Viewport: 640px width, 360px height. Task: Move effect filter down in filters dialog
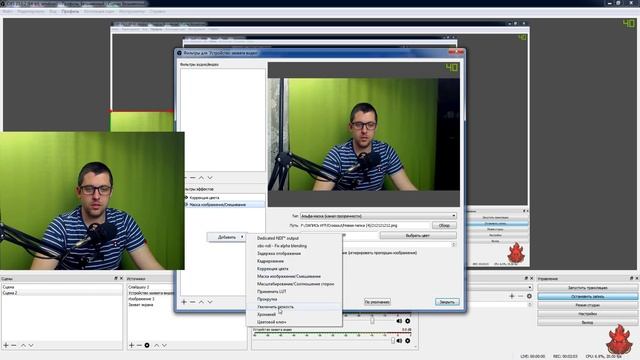coord(210,302)
